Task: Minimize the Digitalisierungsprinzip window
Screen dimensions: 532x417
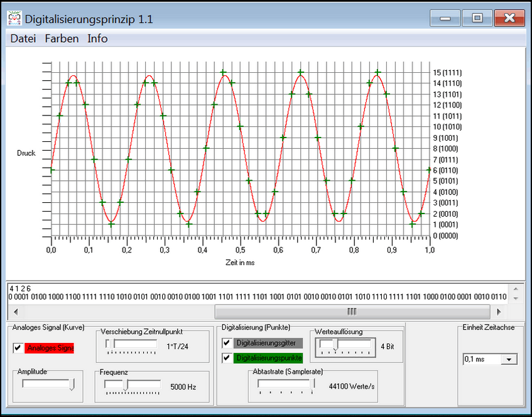Action: click(445, 18)
